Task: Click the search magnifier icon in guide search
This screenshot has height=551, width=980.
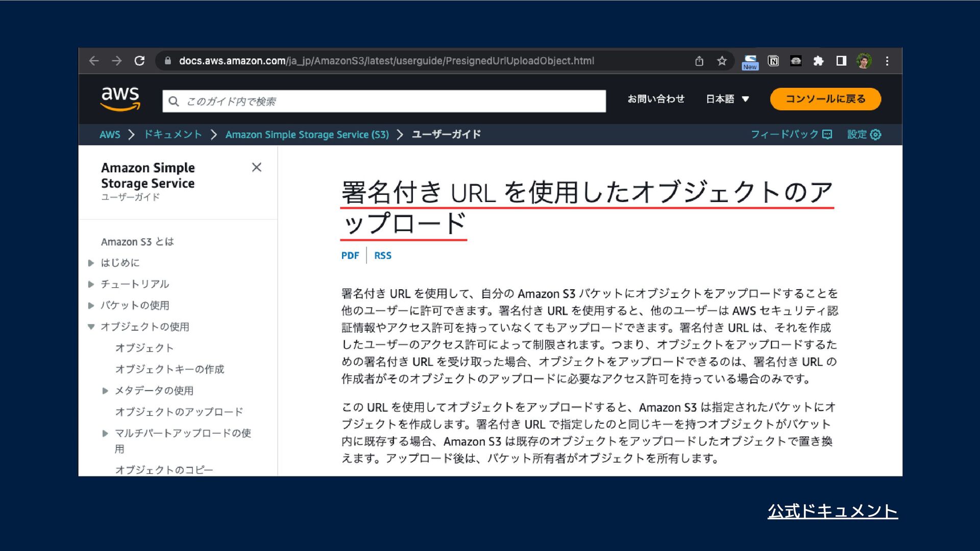Action: [174, 101]
